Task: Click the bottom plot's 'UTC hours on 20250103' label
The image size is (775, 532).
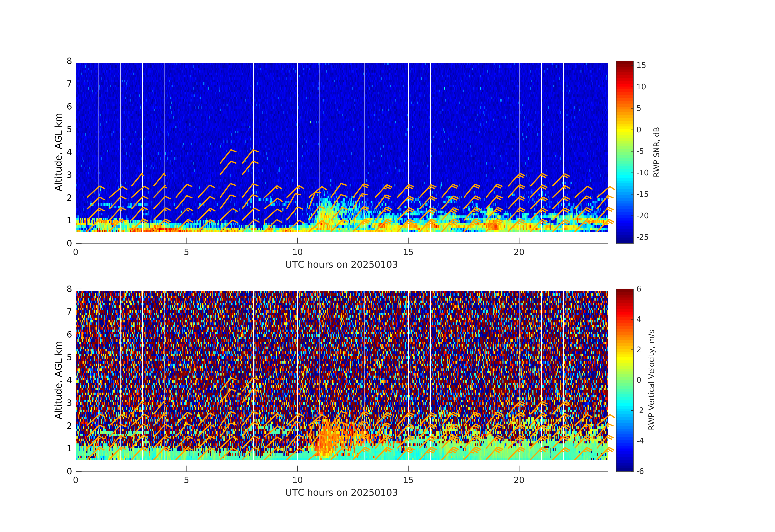Action: click(341, 492)
